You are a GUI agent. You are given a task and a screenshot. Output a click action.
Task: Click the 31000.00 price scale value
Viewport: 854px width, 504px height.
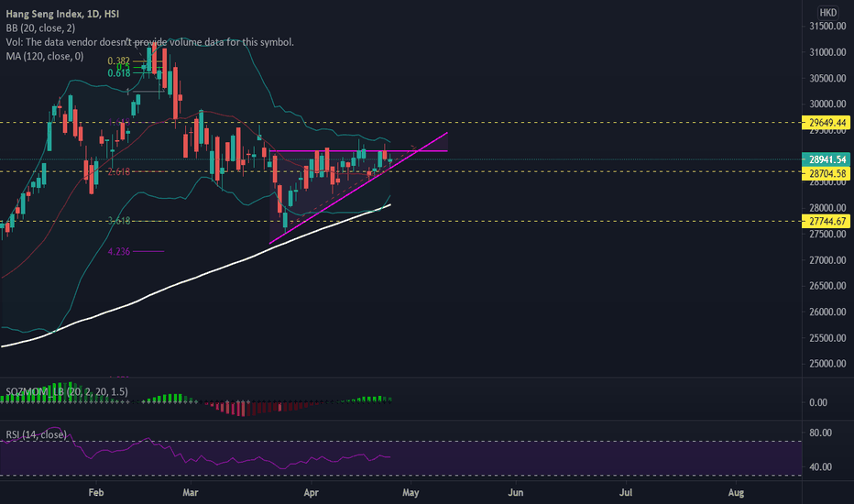click(x=827, y=52)
